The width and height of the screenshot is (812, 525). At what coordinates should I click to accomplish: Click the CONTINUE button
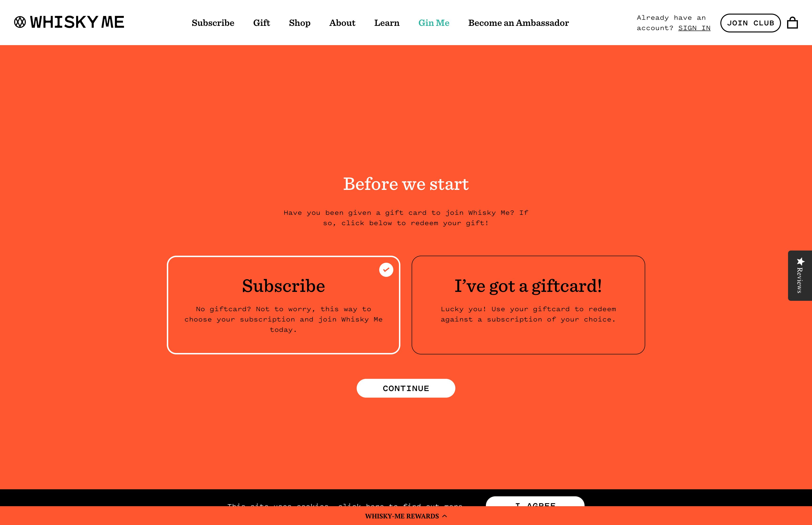(x=406, y=388)
